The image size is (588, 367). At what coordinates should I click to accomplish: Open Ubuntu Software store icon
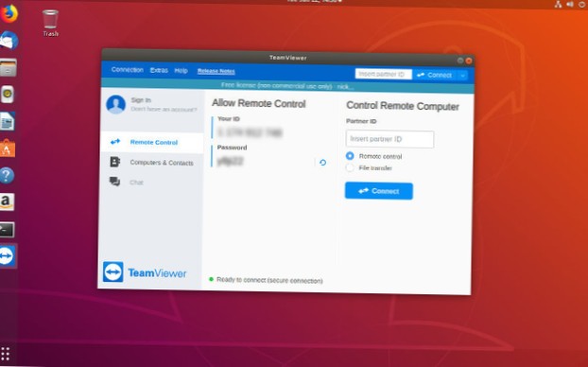pyautogui.click(x=8, y=149)
